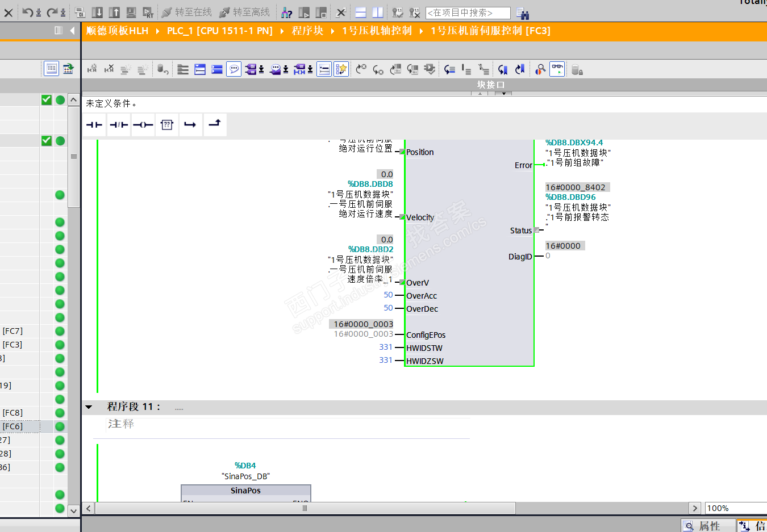Click the split editor vertically icon
Screen dimensions: 767x532
[378, 12]
